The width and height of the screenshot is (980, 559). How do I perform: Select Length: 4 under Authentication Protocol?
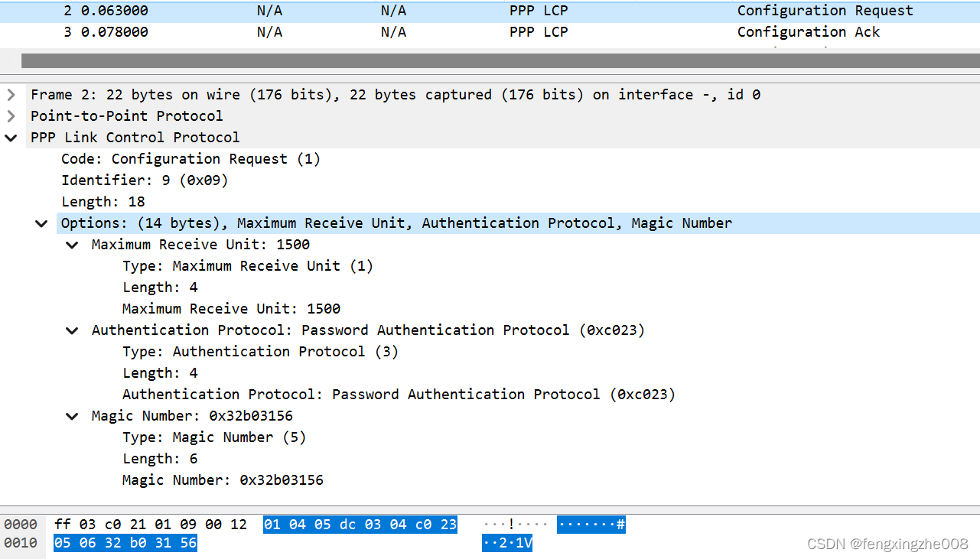click(160, 373)
